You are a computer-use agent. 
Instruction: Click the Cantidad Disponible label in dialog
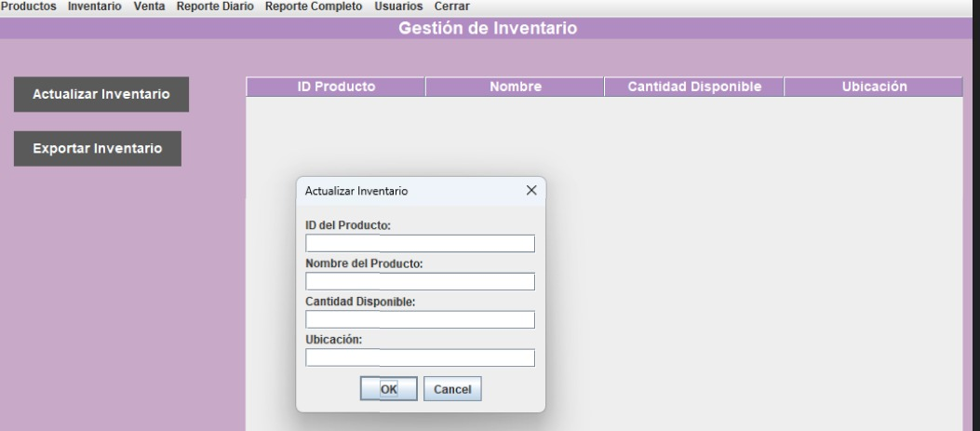[x=360, y=302]
